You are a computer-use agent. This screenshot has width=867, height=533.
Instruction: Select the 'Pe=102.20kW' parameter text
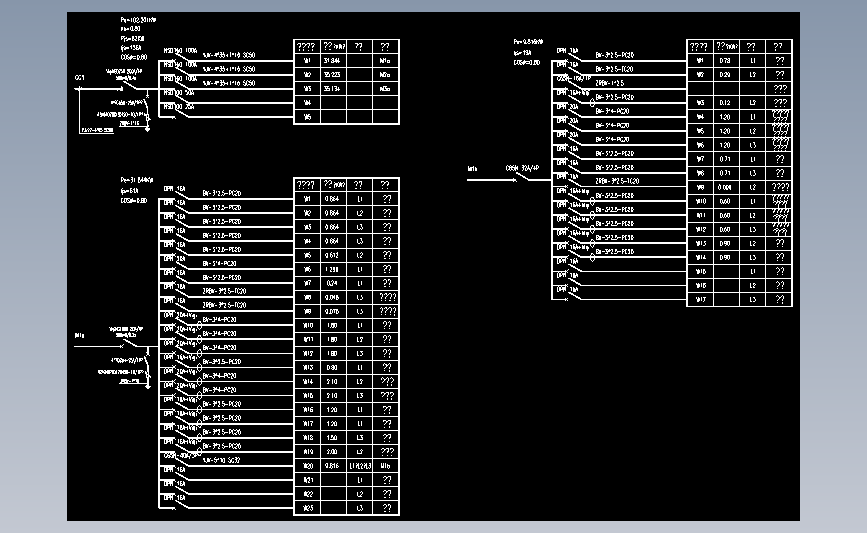coord(138,20)
